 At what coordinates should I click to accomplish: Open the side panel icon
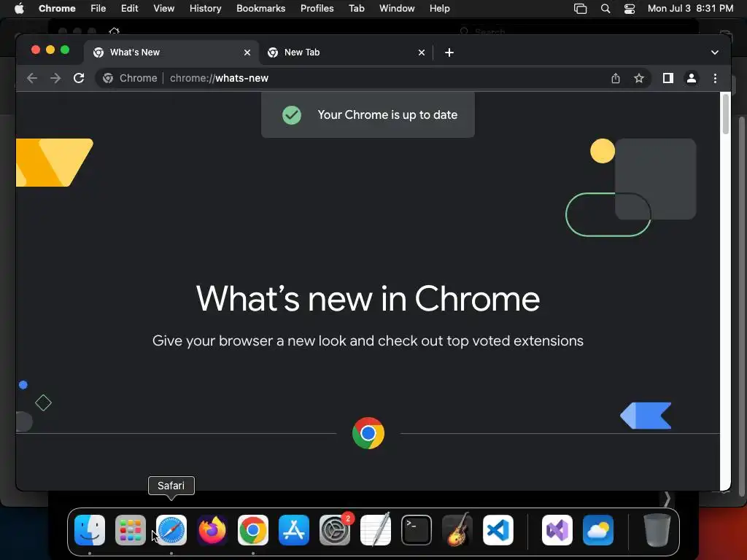[668, 78]
